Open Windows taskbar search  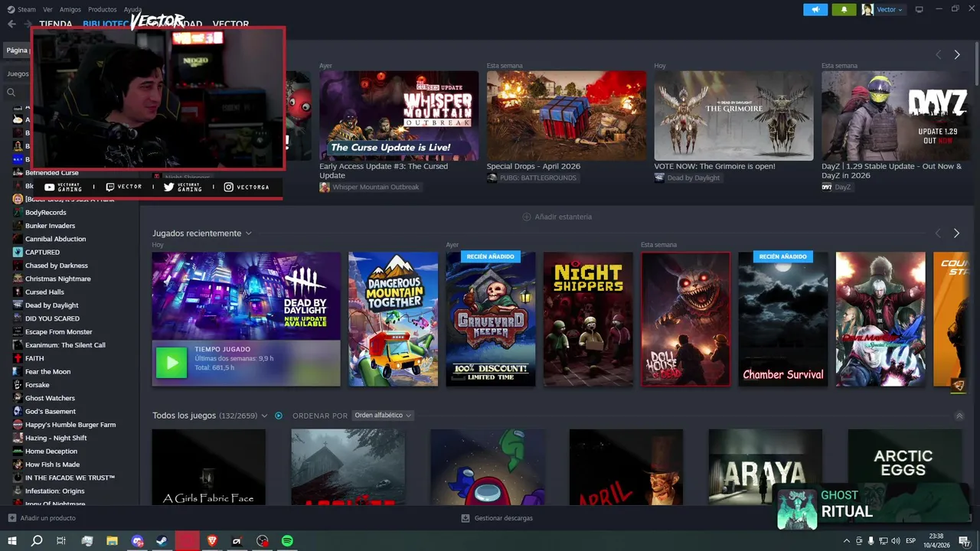point(37,541)
